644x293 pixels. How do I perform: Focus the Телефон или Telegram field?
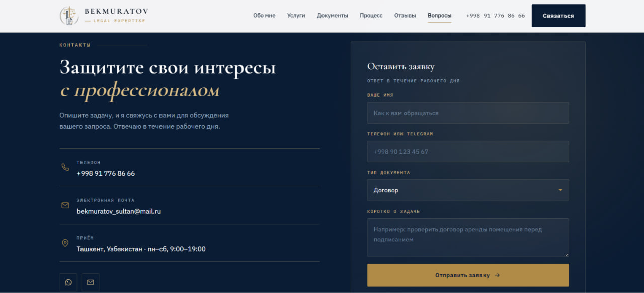468,151
